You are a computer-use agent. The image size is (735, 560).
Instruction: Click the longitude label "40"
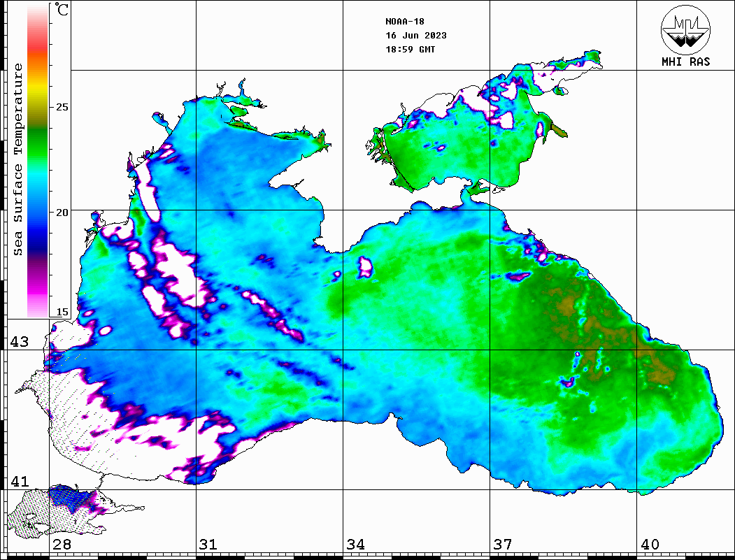coord(650,545)
